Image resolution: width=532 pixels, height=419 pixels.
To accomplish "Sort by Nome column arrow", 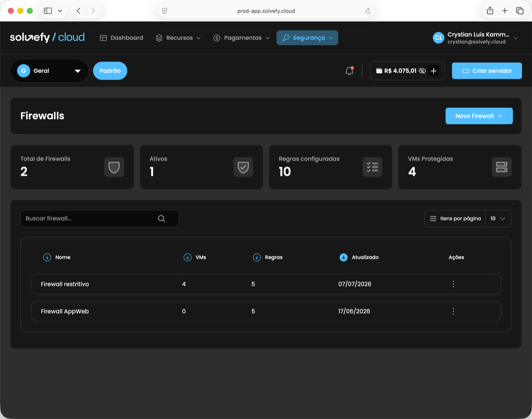I will 47,257.
